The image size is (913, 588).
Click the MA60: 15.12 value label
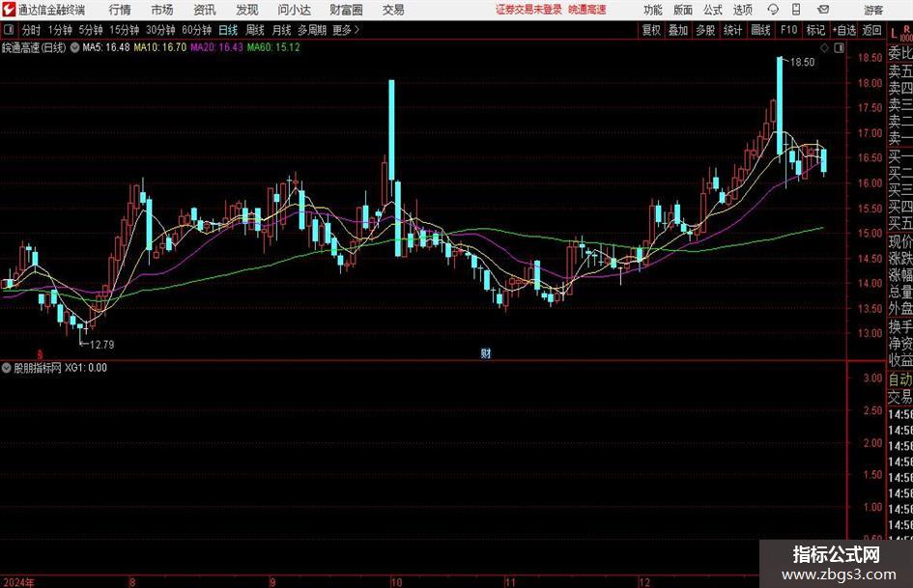click(273, 47)
